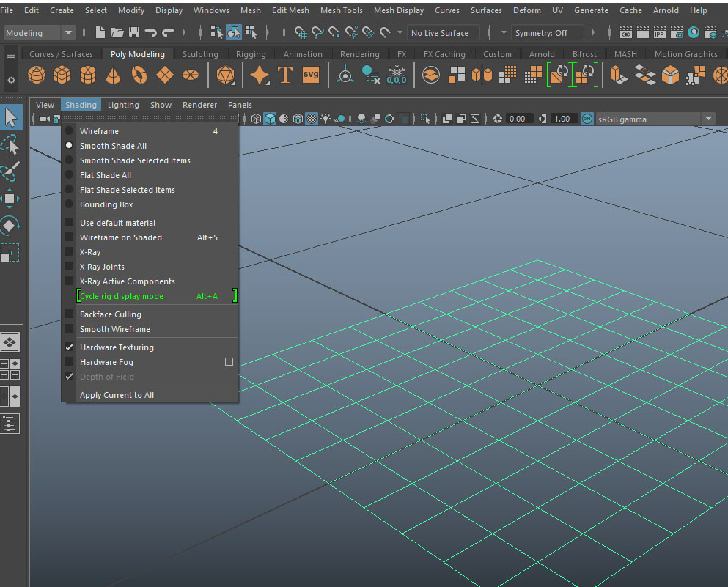
Task: Toggle X-Ray Joints entry
Action: click(x=150, y=267)
